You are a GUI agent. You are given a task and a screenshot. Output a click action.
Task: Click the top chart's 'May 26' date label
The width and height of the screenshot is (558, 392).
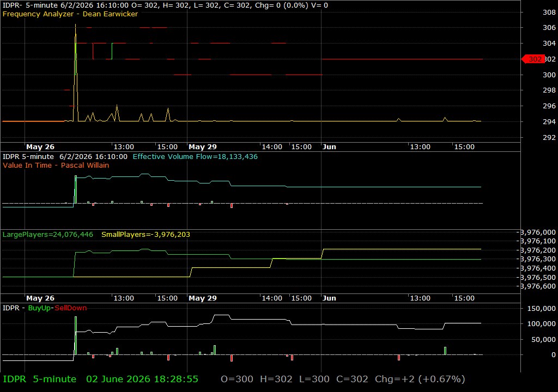(40, 146)
